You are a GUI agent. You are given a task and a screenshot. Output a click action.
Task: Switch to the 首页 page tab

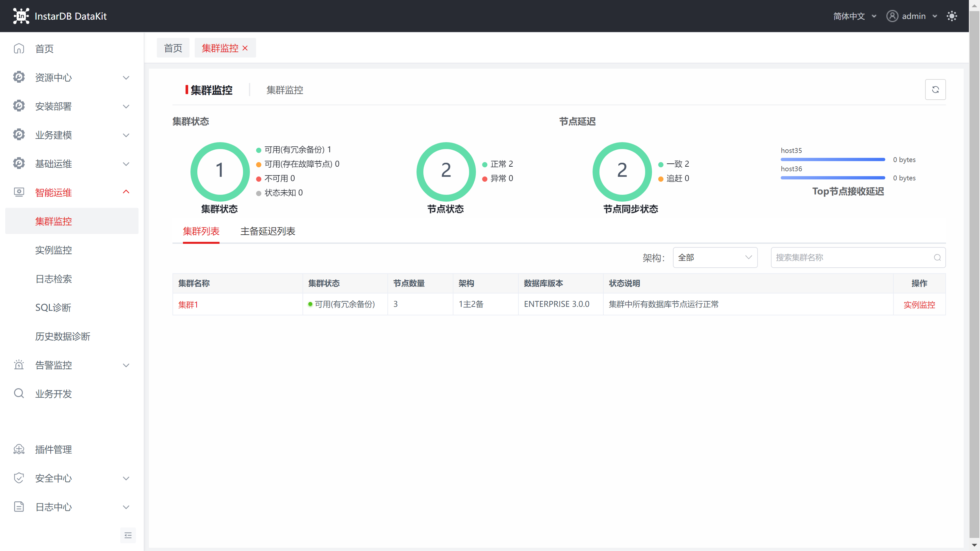click(x=173, y=48)
